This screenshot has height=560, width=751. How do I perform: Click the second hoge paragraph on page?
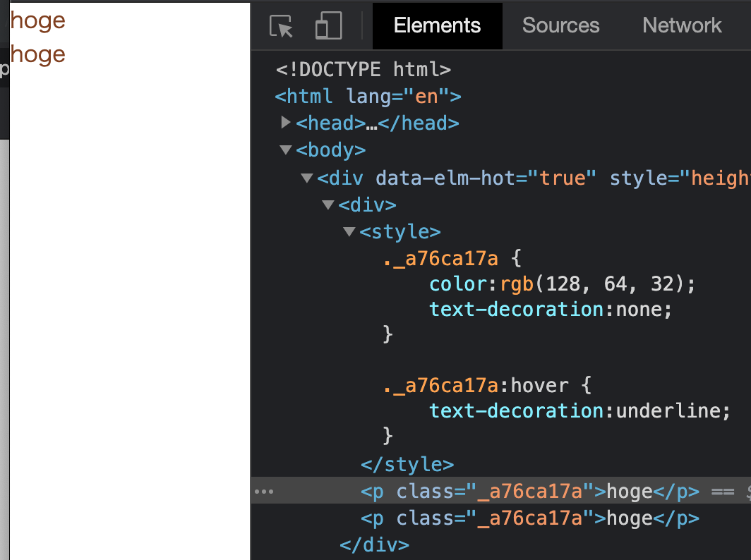[38, 54]
